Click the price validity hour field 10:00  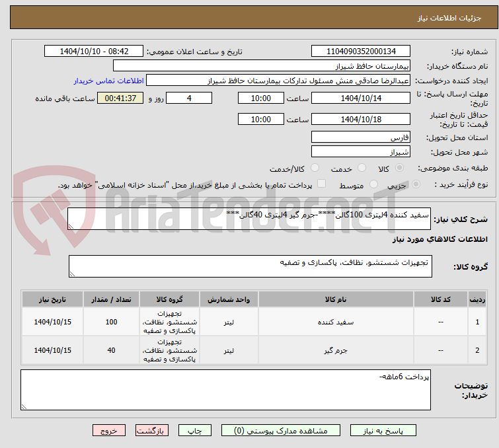260,119
